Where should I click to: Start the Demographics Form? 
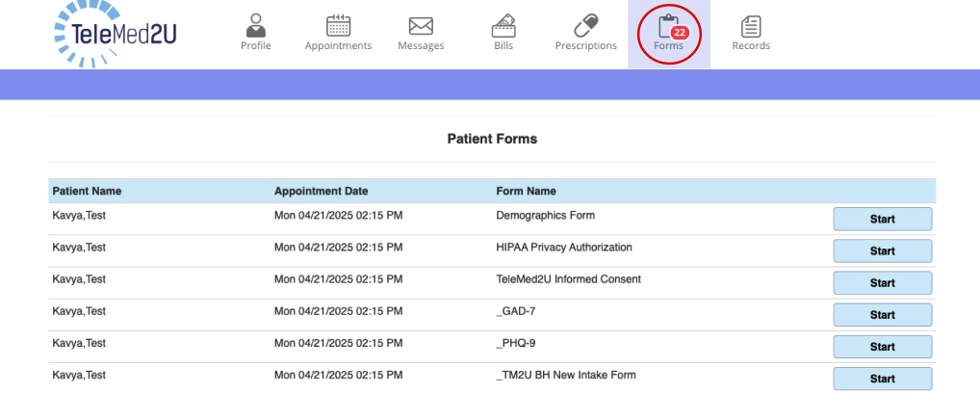tap(883, 219)
